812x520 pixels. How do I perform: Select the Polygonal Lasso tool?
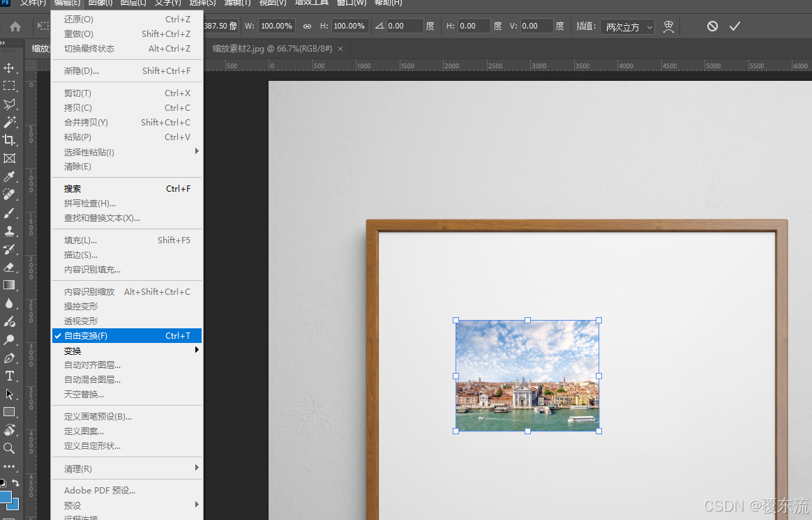(x=9, y=104)
